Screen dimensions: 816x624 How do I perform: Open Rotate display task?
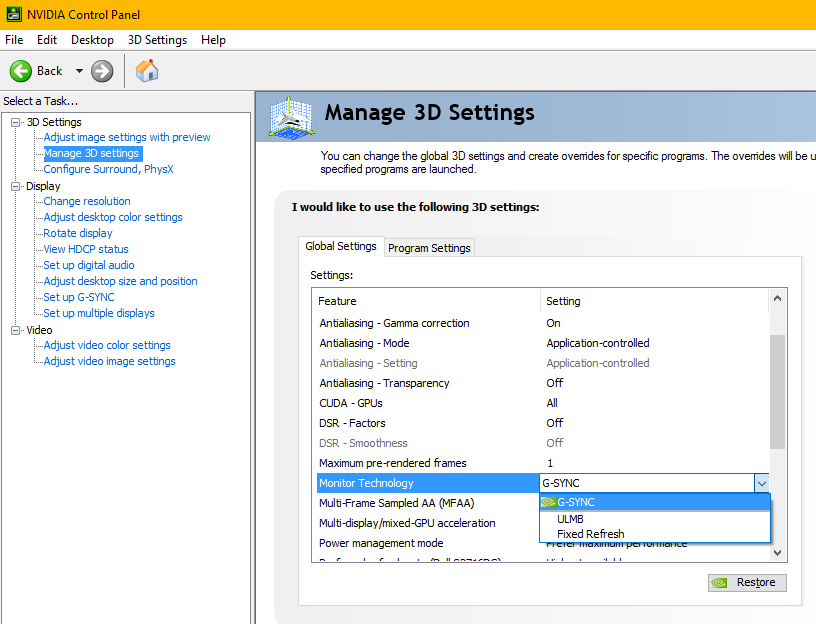[78, 233]
